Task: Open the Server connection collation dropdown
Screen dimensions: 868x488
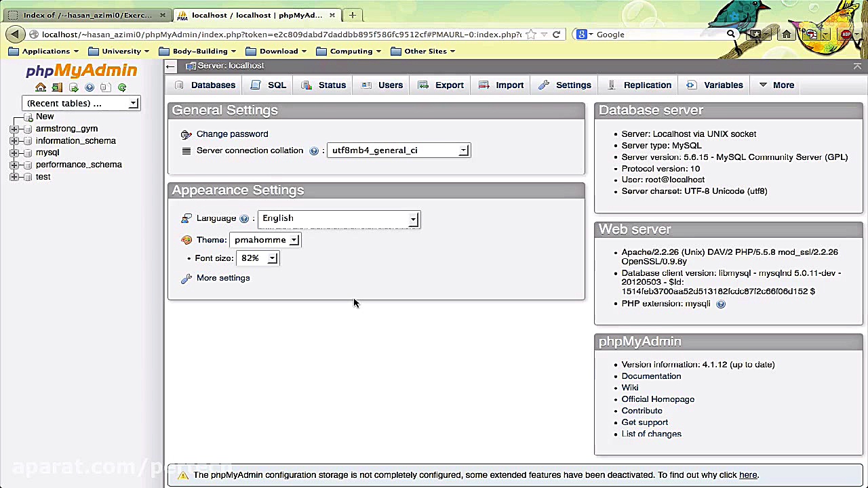Action: click(x=399, y=150)
